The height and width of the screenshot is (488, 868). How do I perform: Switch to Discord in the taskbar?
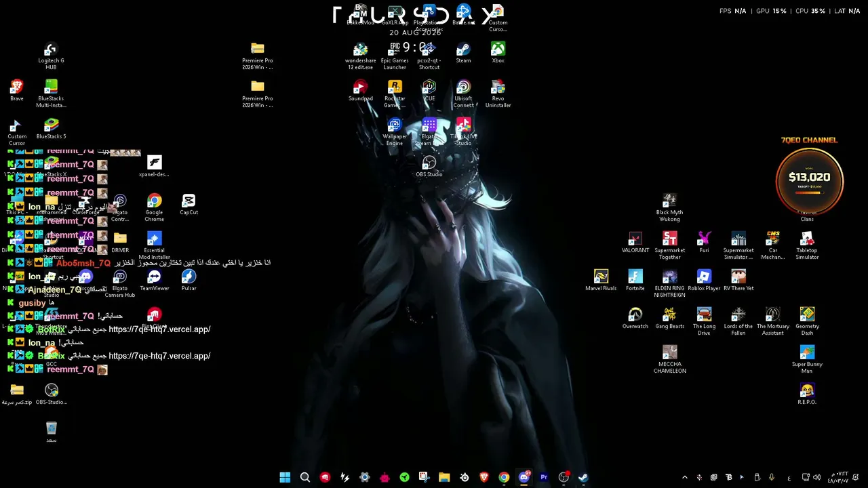[524, 477]
